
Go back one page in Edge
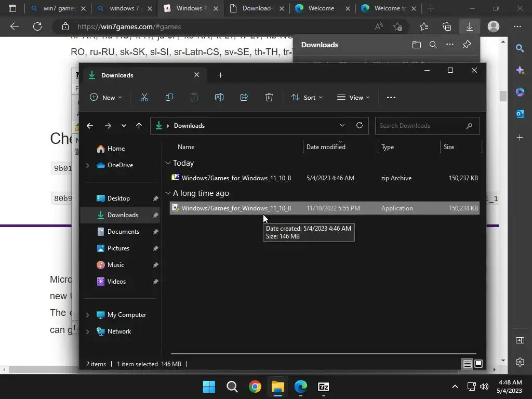[x=14, y=26]
